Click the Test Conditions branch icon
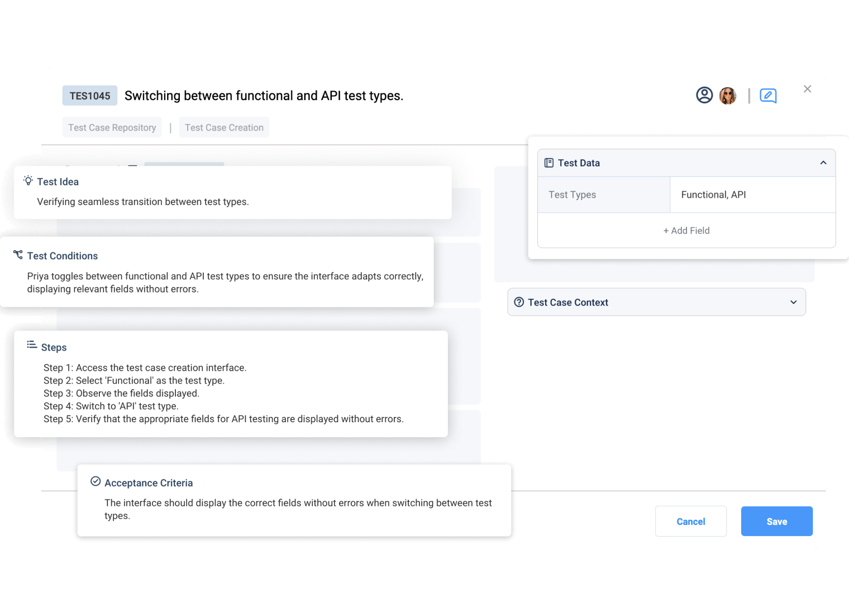This screenshot has height=616, width=849. pyautogui.click(x=18, y=255)
